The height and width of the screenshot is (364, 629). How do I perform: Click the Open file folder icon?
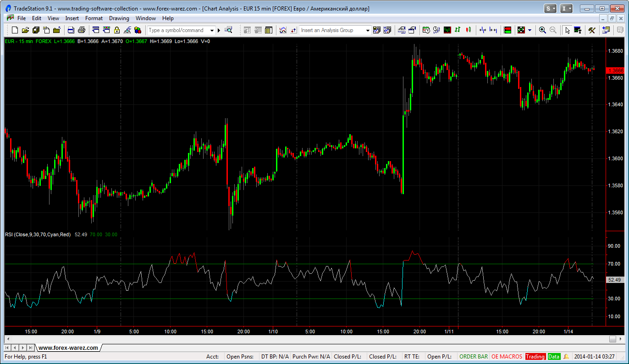click(x=25, y=30)
